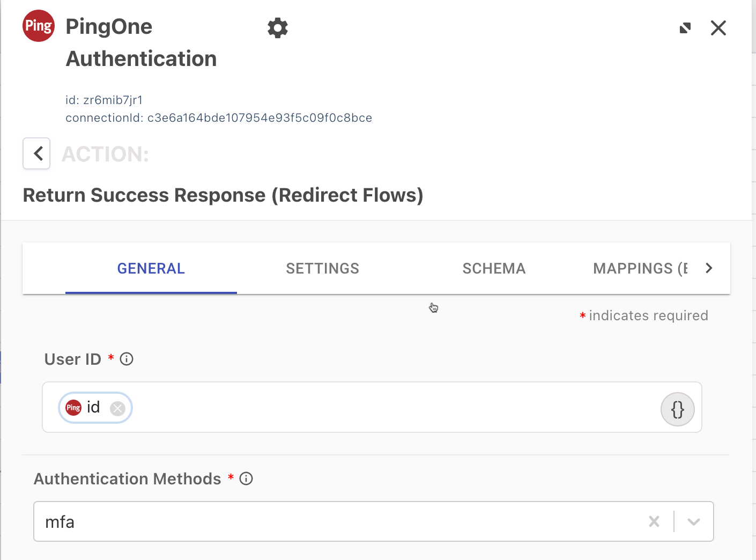
Task: Expand the Authentication Methods dropdown arrow
Action: pos(694,521)
